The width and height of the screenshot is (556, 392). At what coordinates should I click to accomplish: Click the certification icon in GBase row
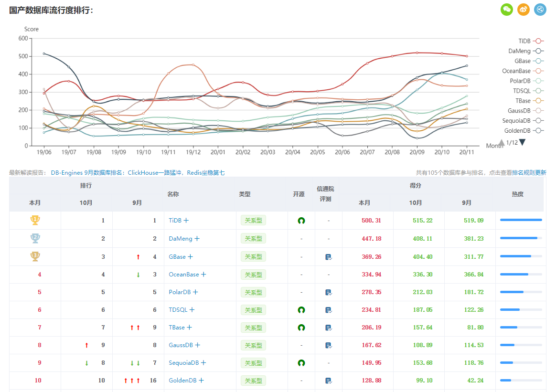click(x=328, y=257)
